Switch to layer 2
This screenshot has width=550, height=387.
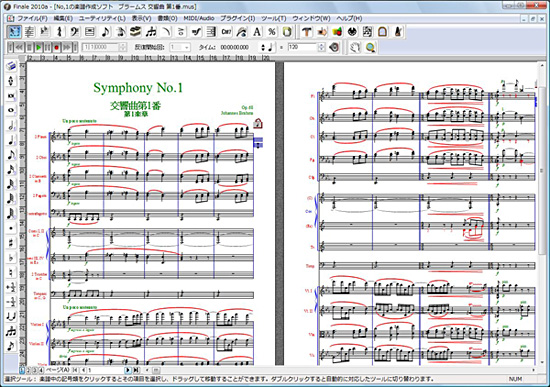point(29,370)
